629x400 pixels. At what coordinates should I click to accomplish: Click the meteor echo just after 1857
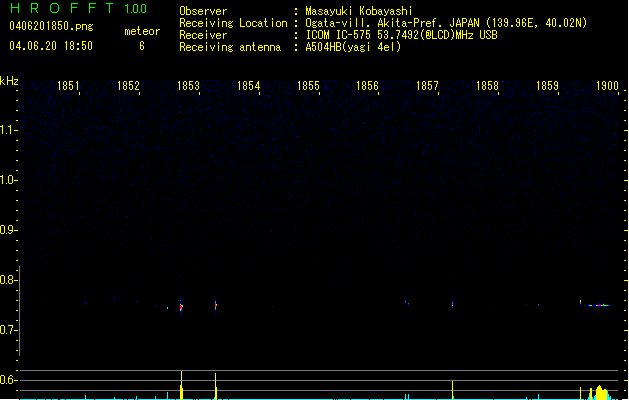[452, 304]
